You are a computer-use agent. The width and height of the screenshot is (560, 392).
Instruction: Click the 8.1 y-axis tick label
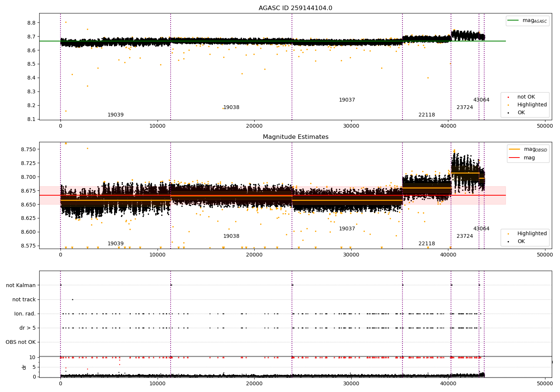31,119
